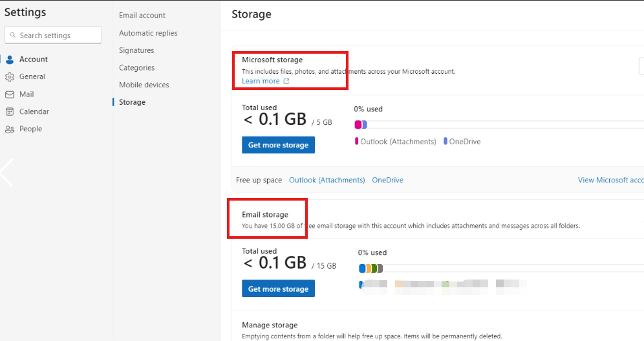This screenshot has width=644, height=341.
Task: Select the Email account option
Action: pos(142,15)
